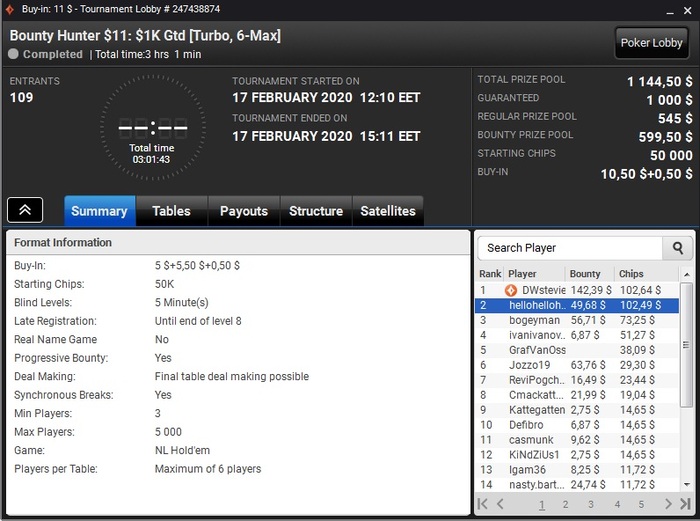Image resolution: width=700 pixels, height=521 pixels.
Task: Click the DWstevie player avatar icon
Action: [511, 291]
